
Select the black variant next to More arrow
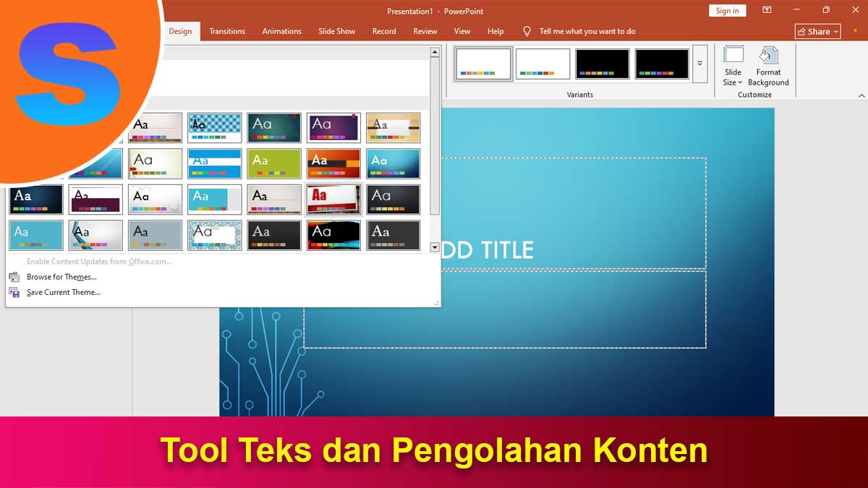pyautogui.click(x=663, y=64)
